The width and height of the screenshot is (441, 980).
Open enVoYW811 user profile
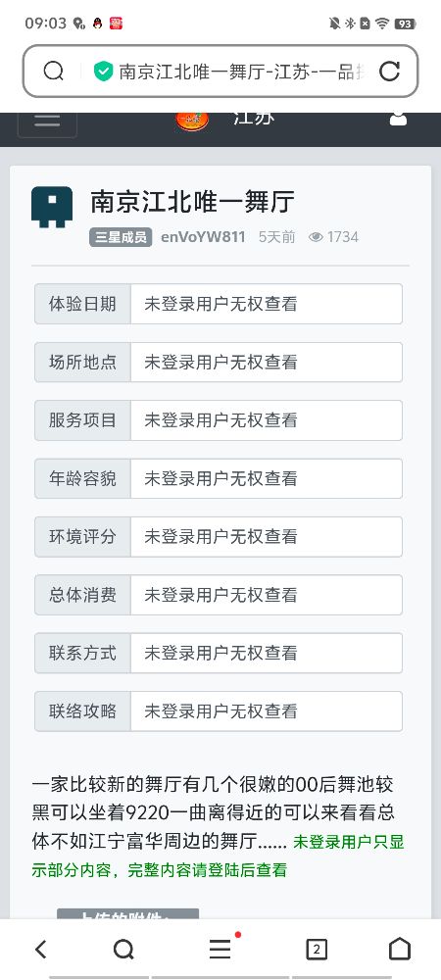203,237
